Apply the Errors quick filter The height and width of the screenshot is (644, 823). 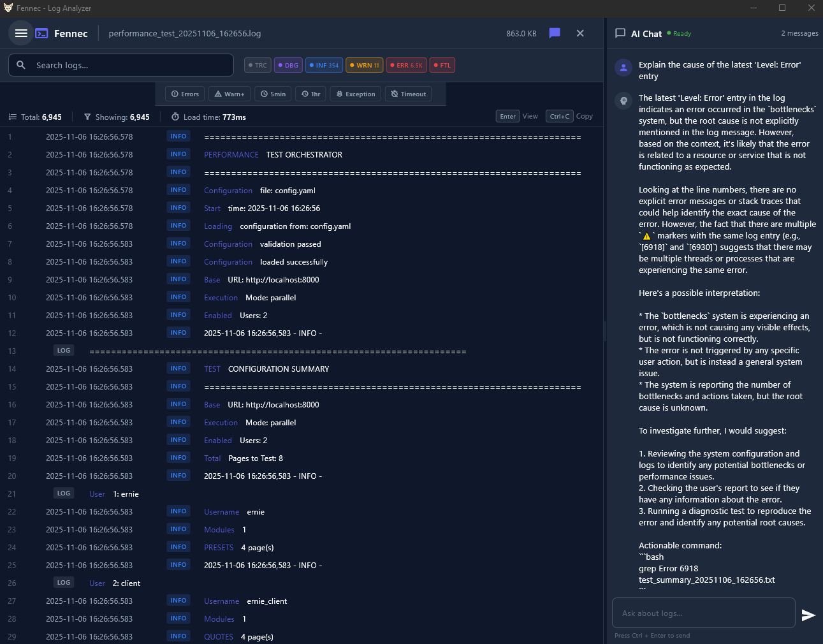(x=185, y=94)
